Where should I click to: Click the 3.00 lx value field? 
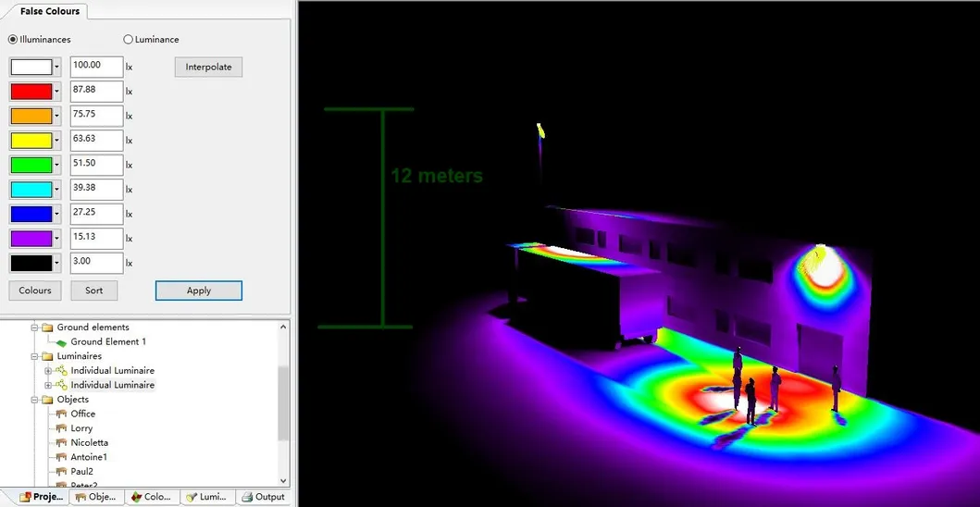pos(96,263)
